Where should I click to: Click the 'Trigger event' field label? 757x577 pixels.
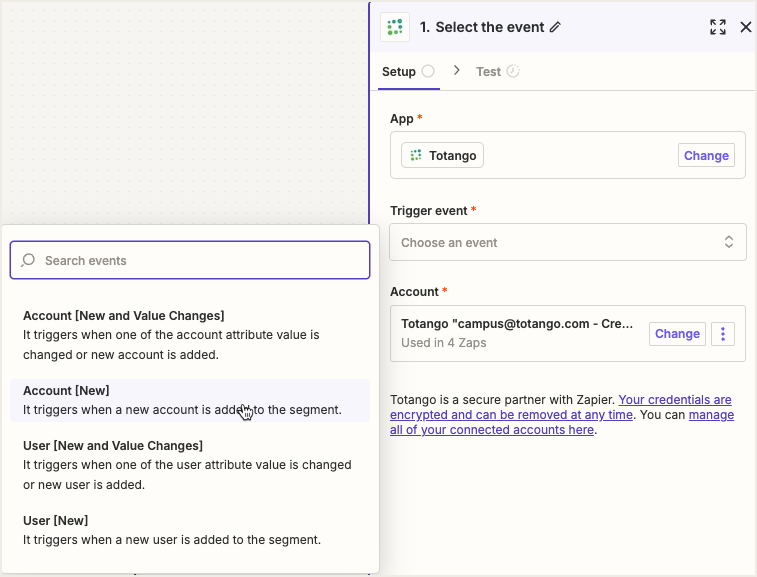(428, 211)
